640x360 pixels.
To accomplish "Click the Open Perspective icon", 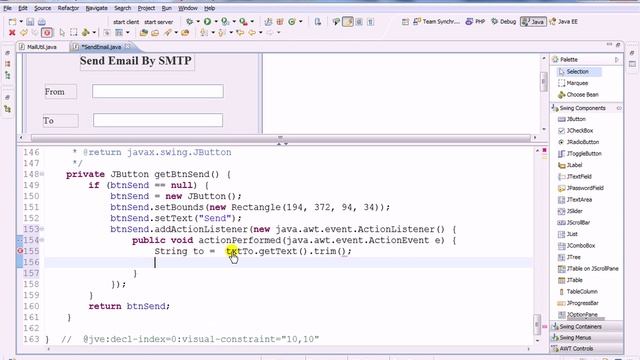I will click(405, 22).
